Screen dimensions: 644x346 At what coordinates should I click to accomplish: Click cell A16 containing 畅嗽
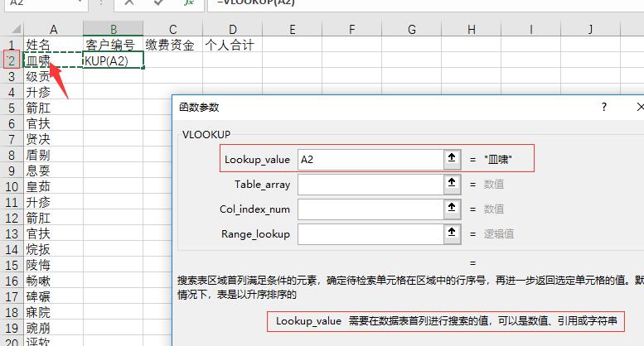pyautogui.click(x=53, y=281)
